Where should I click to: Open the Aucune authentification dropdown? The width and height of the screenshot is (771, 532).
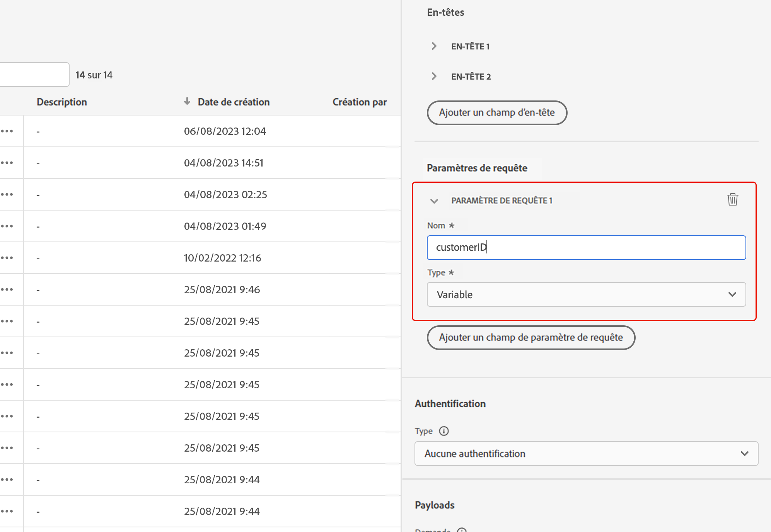point(586,454)
